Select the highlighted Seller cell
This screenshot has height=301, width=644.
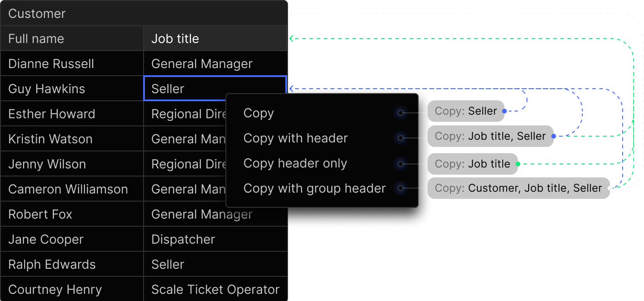(x=215, y=88)
